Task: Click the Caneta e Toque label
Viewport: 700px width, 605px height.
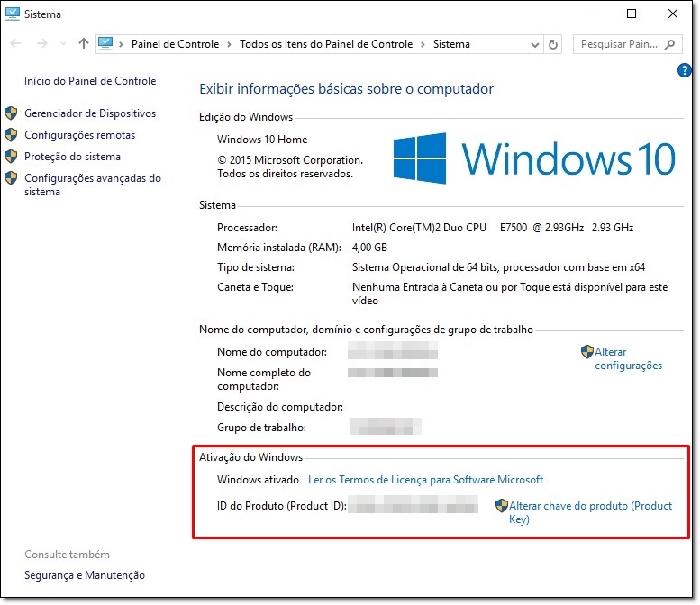Action: 255,287
